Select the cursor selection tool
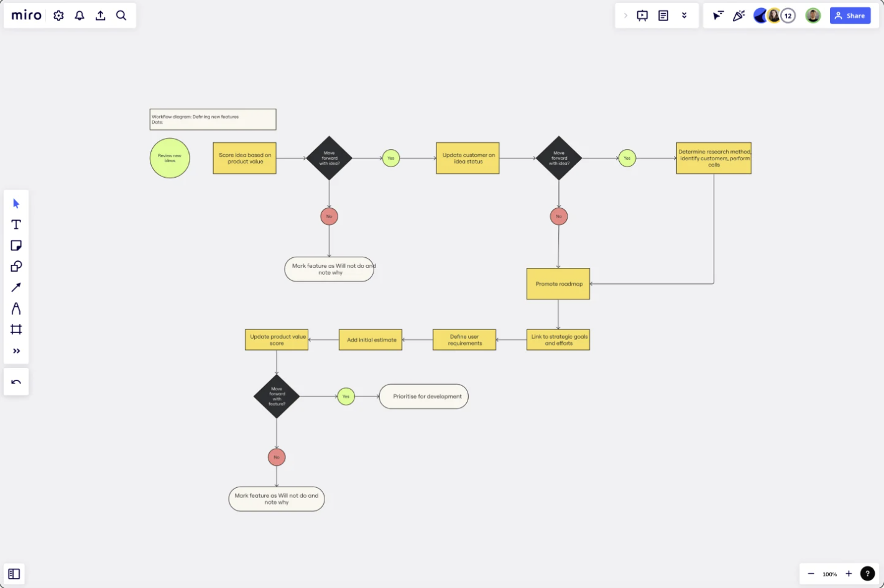This screenshot has height=588, width=884. click(x=16, y=203)
